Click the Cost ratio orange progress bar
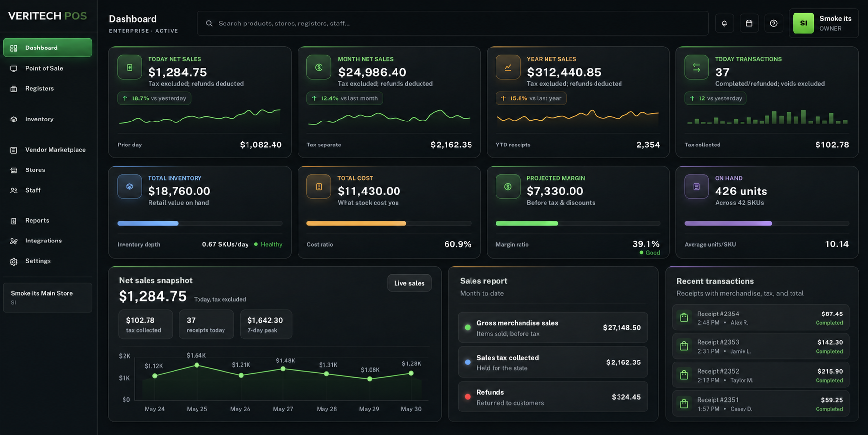 click(356, 223)
